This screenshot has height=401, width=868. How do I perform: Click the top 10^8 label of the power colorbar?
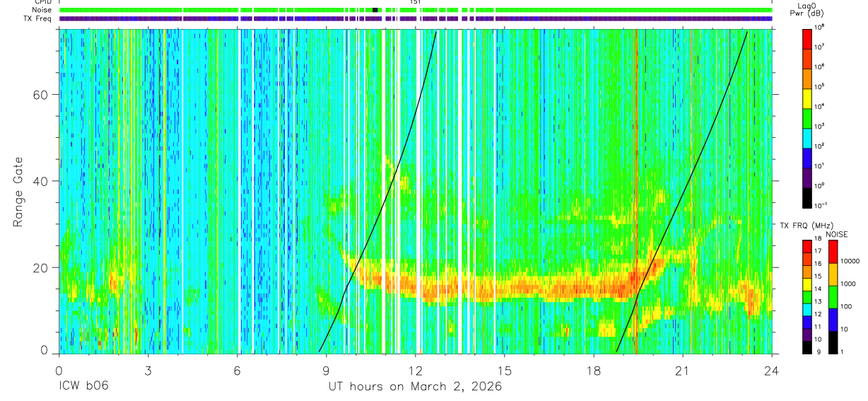click(820, 27)
